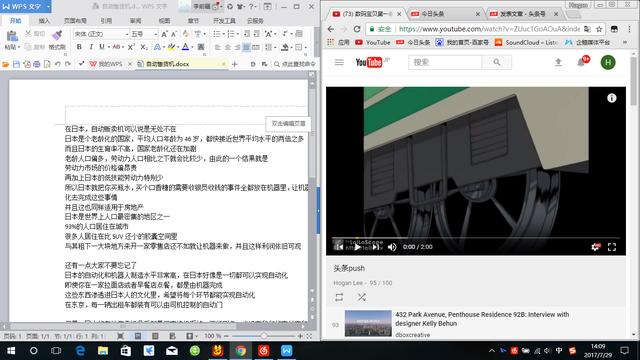Play the YouTube video
Image resolution: width=640 pixels, height=360 pixels.
coord(357,247)
